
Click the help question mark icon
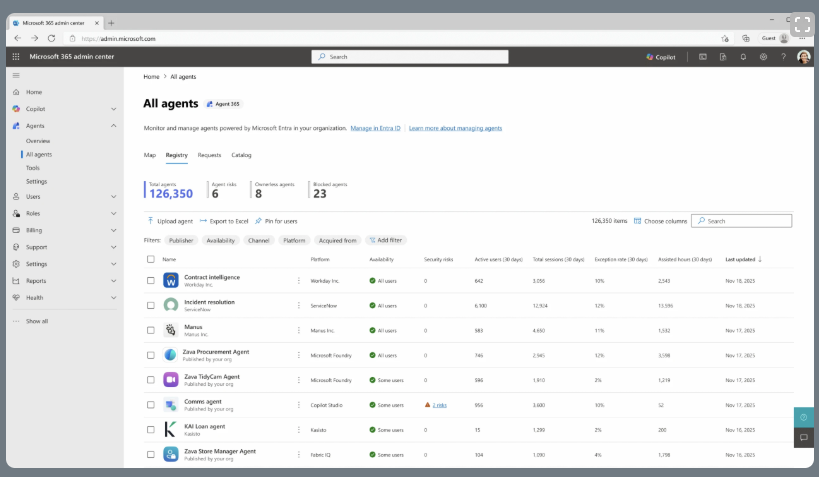click(783, 57)
